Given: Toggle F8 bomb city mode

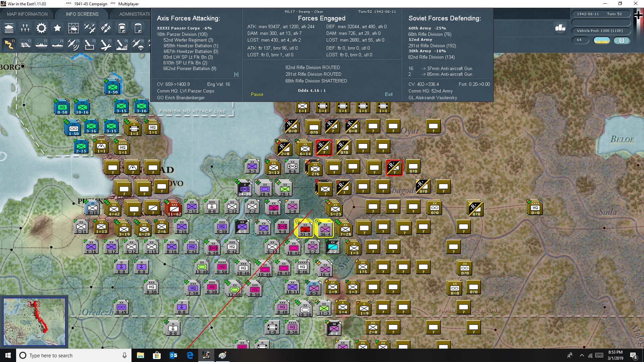Looking at the screenshot, I should pyautogui.click(x=122, y=44).
